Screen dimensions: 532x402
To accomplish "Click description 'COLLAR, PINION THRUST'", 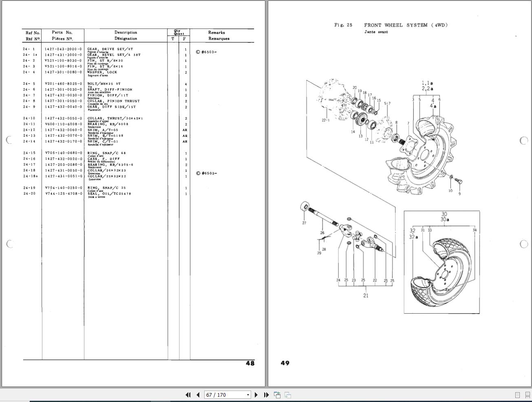I will point(113,101).
